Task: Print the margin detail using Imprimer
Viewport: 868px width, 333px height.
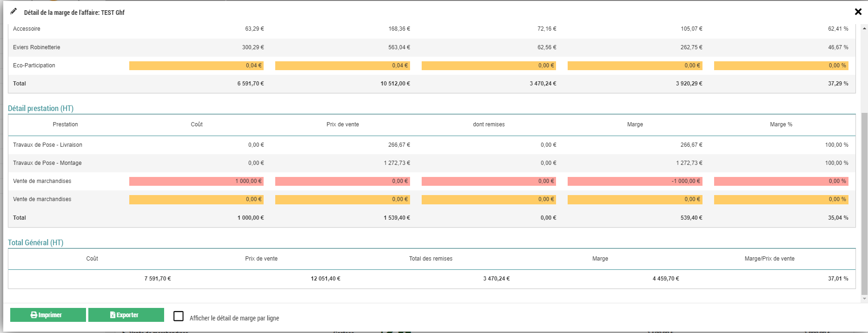Action: [48, 315]
